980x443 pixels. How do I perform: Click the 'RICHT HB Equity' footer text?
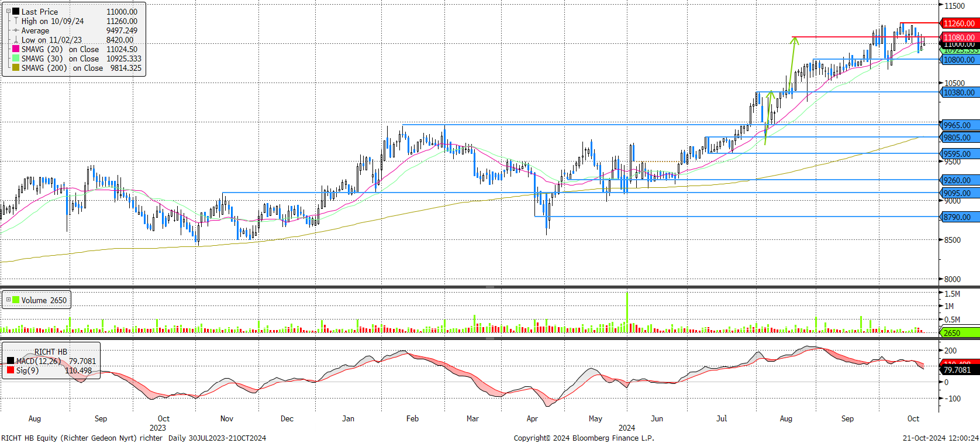click(29, 438)
